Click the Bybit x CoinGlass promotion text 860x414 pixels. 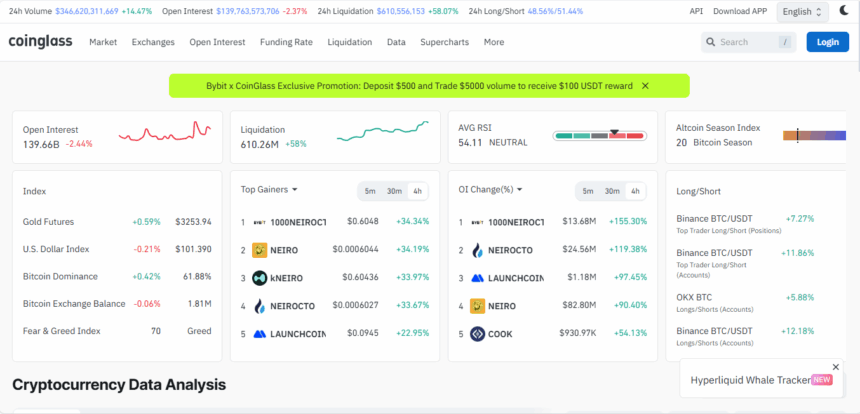tap(419, 86)
